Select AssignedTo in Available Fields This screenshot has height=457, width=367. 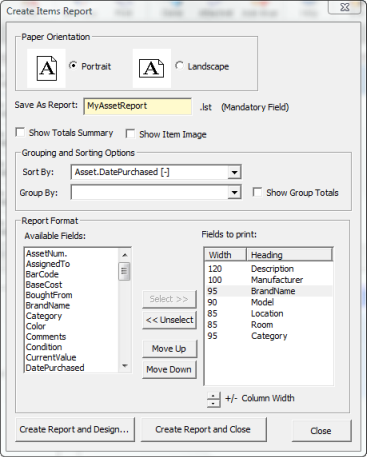(72, 264)
